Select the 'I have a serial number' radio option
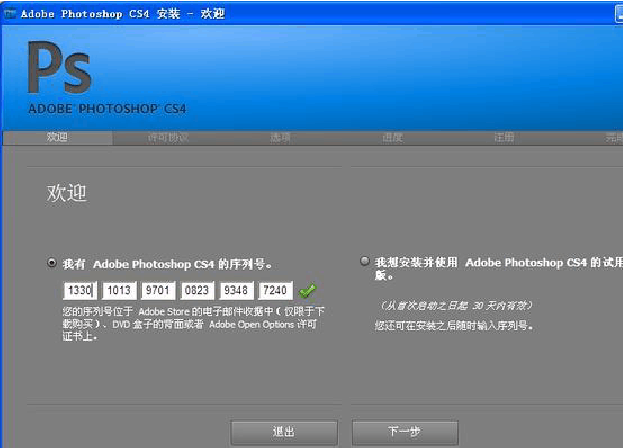The image size is (623, 448). click(52, 263)
